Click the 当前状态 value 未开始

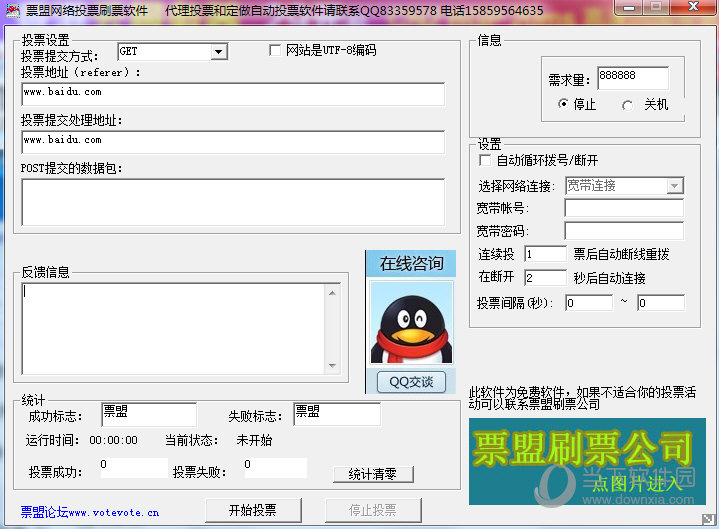[254, 441]
